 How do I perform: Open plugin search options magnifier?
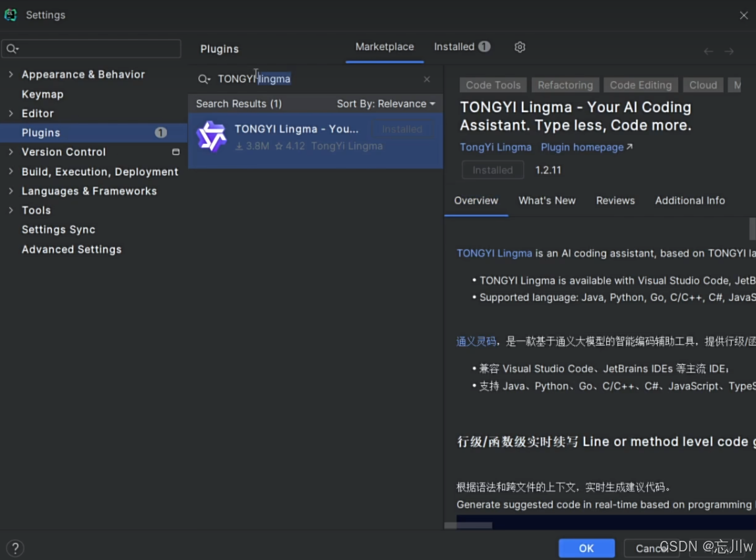pos(204,79)
